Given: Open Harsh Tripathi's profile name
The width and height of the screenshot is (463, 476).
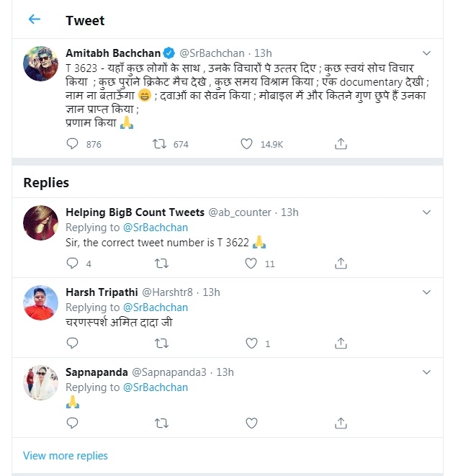Looking at the screenshot, I should click(x=100, y=292).
